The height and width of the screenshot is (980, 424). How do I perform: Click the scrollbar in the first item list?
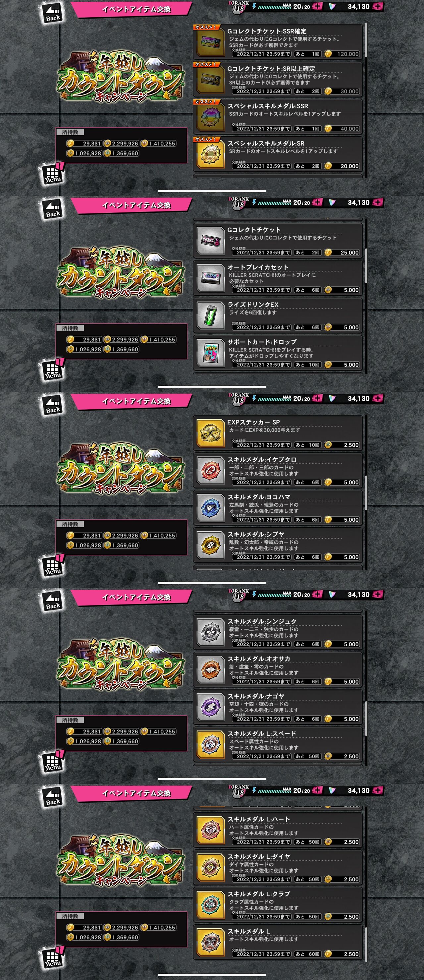point(366,40)
